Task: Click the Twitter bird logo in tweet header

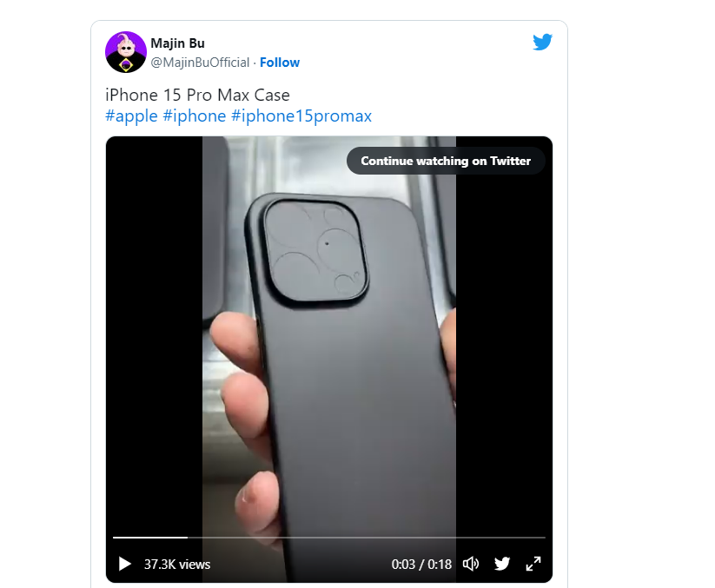Action: click(x=542, y=42)
